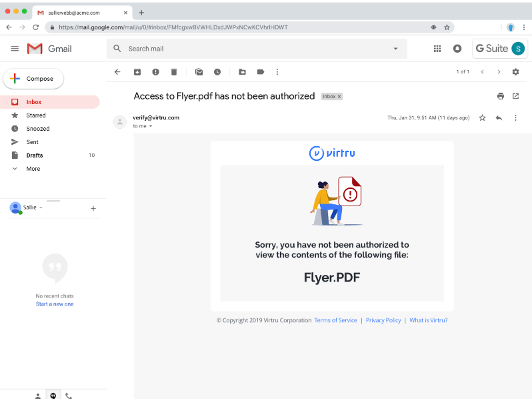
Task: Open the Move to folder icon
Action: pos(242,72)
